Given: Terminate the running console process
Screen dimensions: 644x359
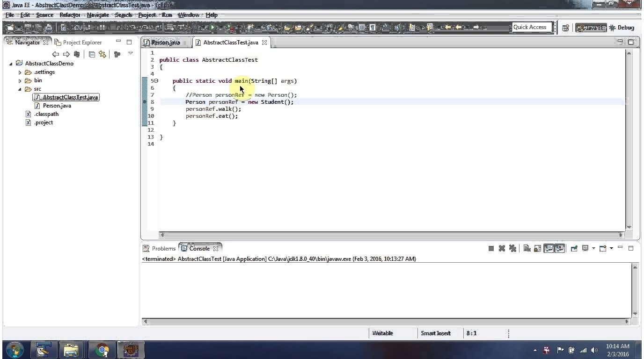Looking at the screenshot, I should [x=491, y=248].
